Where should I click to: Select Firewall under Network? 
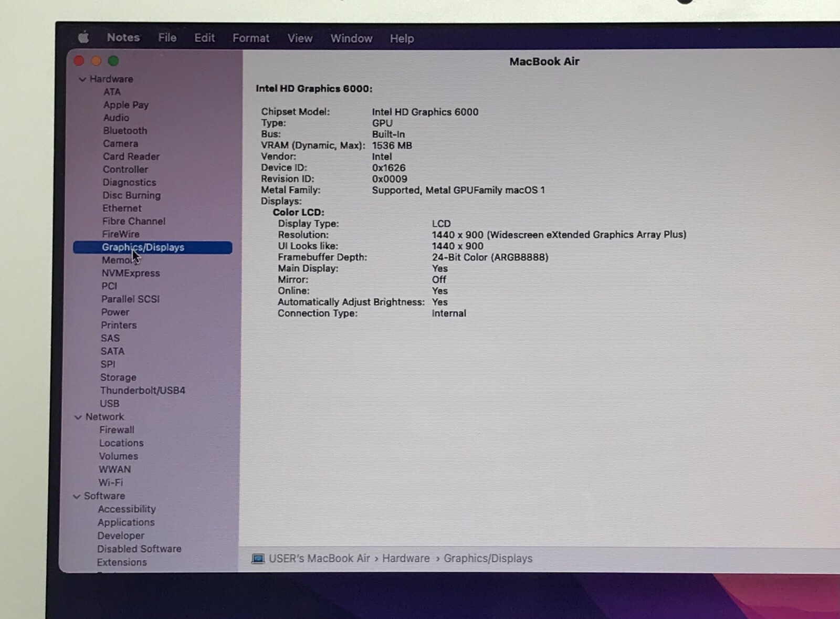pyautogui.click(x=117, y=430)
